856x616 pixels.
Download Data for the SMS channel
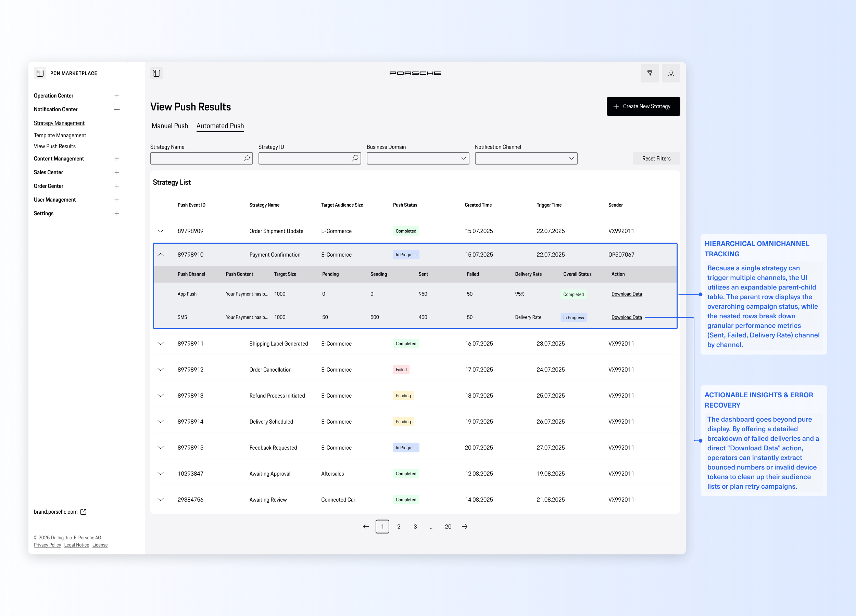tap(626, 317)
